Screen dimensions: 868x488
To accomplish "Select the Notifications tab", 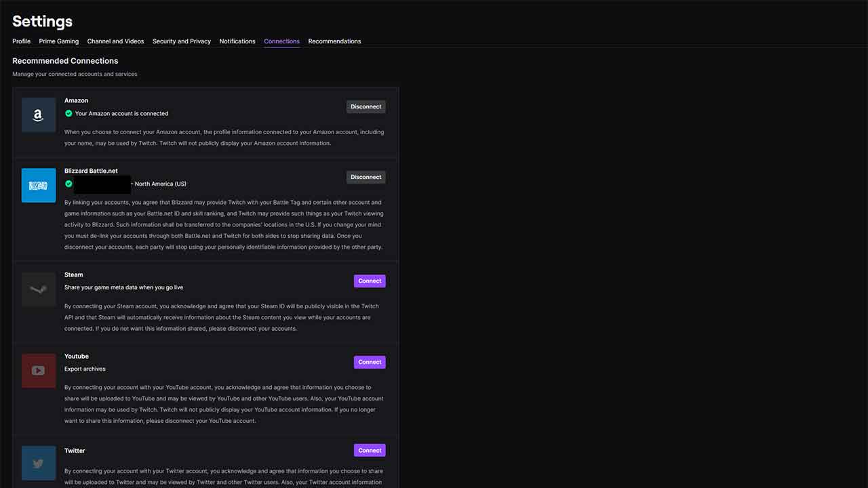I will 237,41.
